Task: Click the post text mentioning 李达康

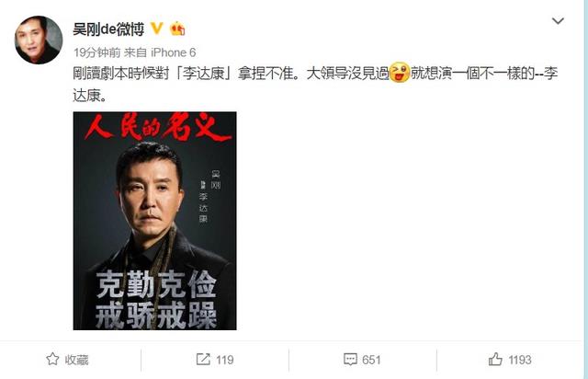Action: 315,84
